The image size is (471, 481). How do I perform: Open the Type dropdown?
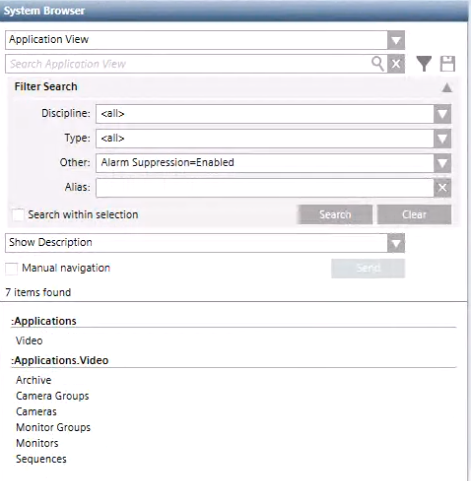point(442,138)
